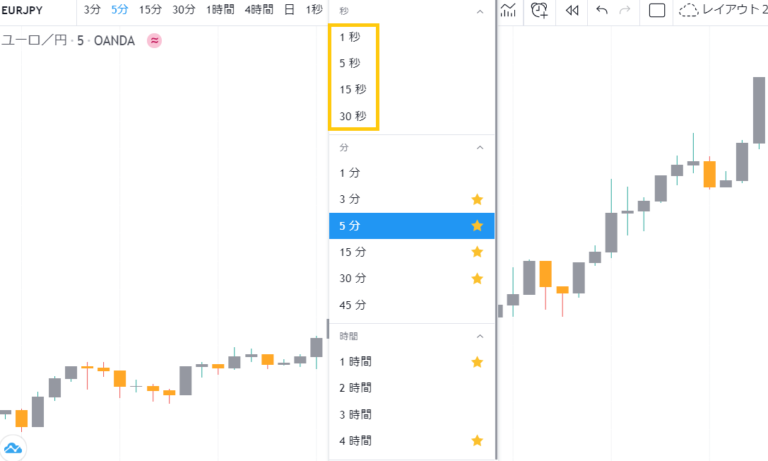Unfavorite the 3分 interval star
The height and width of the screenshot is (461, 768).
477,199
